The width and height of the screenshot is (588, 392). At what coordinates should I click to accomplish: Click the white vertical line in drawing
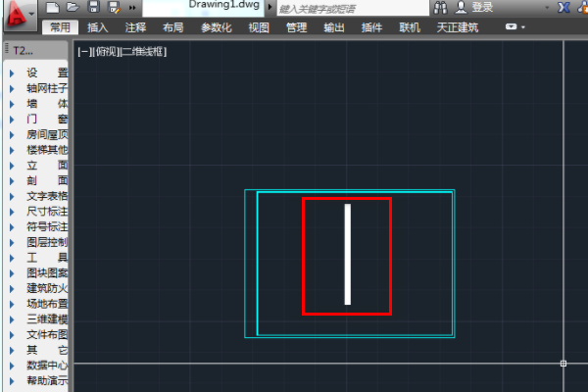[348, 255]
